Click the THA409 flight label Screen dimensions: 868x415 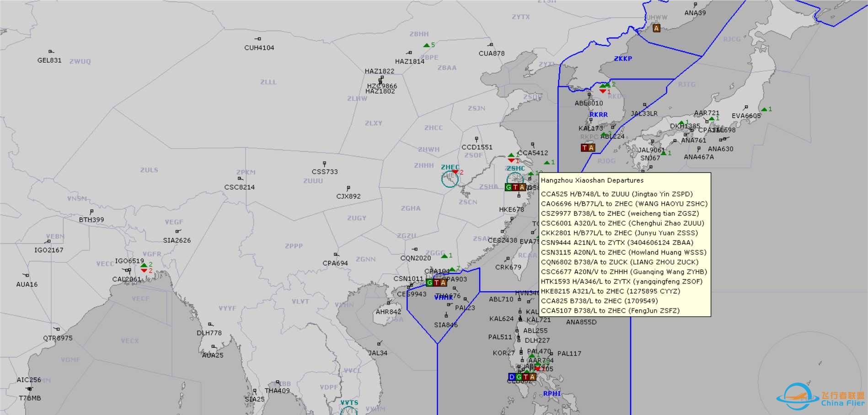[277, 391]
